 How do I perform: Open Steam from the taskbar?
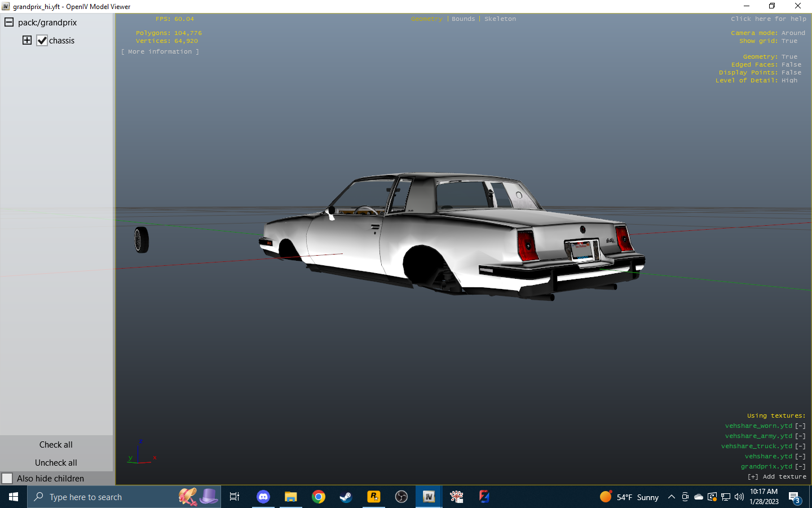346,497
